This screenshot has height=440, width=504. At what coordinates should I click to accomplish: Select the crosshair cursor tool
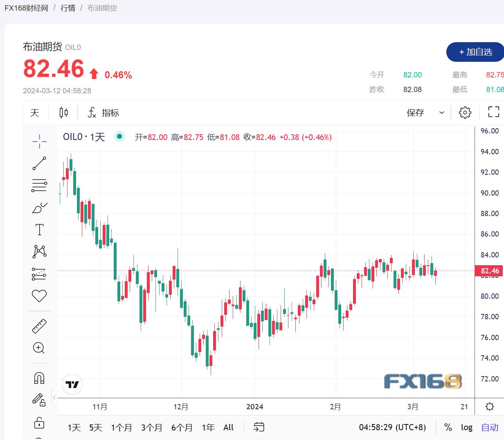(x=39, y=142)
